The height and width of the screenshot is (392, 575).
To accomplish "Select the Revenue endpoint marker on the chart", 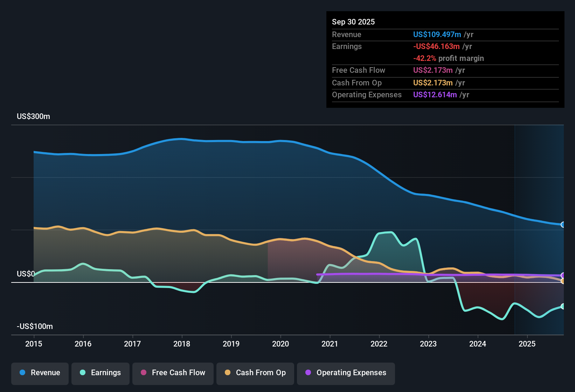I will 563,224.
